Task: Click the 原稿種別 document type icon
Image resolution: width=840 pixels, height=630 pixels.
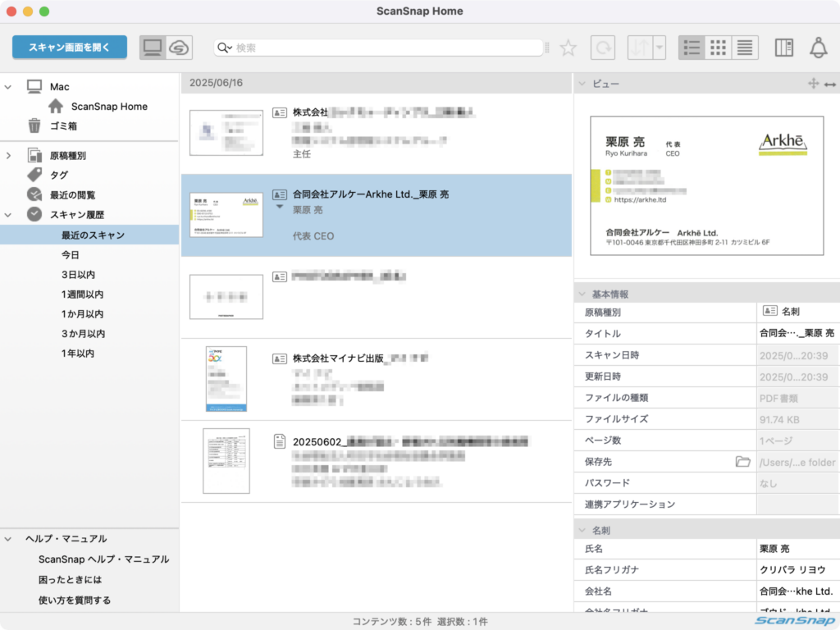Action: 34,155
